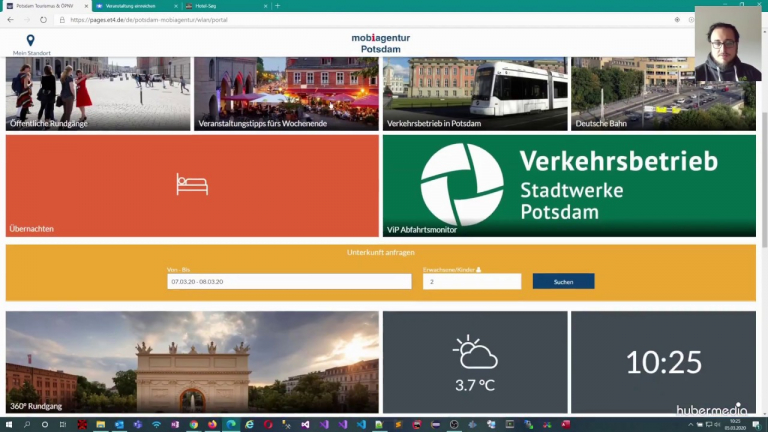Click the address bar URL
The height and width of the screenshot is (432, 768).
tap(149, 20)
